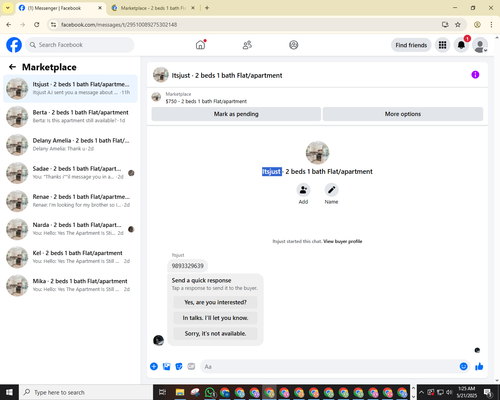500x400 pixels.
Task: View site information icon in address bar
Action: point(53,25)
